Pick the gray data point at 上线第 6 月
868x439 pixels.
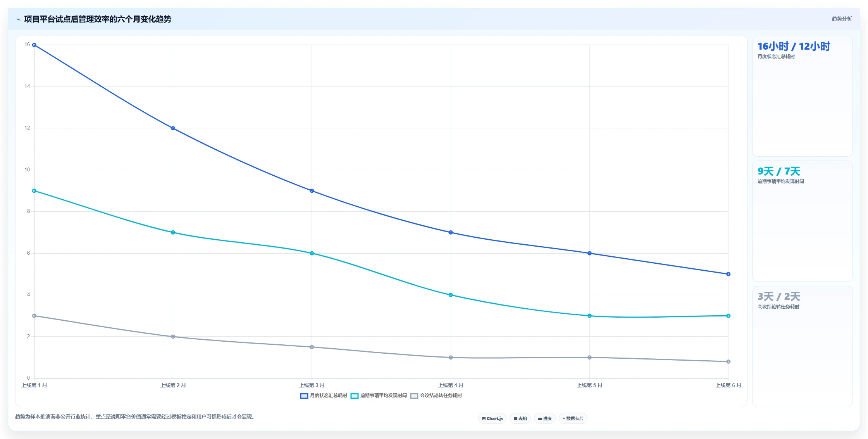tap(728, 361)
